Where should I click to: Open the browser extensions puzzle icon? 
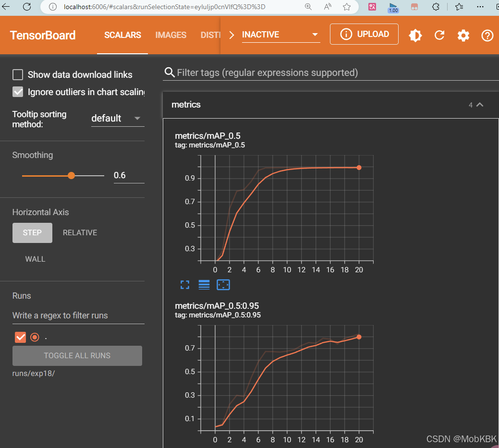click(x=436, y=7)
